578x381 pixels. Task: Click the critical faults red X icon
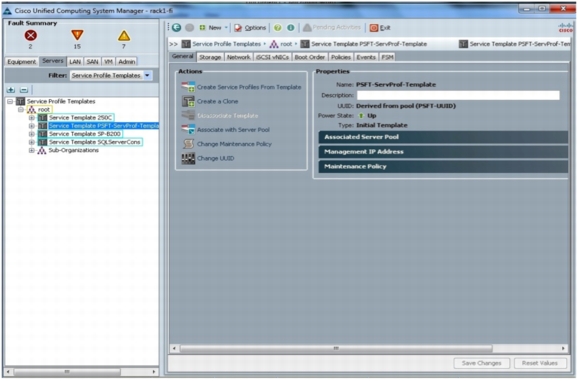coord(31,35)
